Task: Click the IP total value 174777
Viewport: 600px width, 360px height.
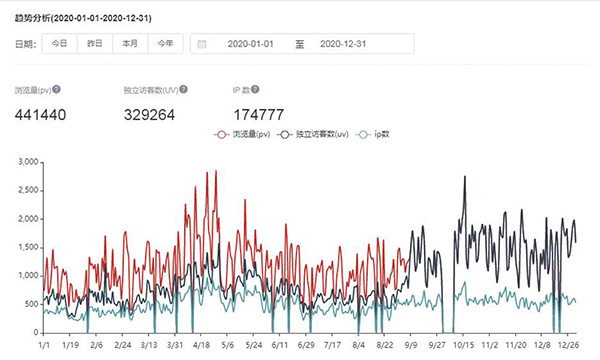Action: pyautogui.click(x=259, y=115)
